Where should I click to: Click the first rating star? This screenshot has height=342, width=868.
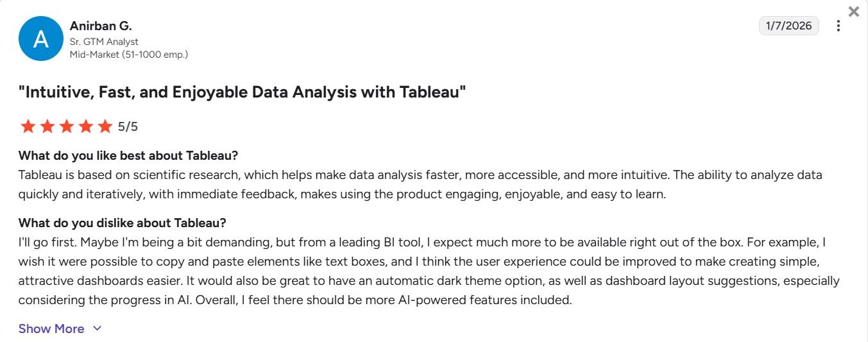tap(28, 126)
